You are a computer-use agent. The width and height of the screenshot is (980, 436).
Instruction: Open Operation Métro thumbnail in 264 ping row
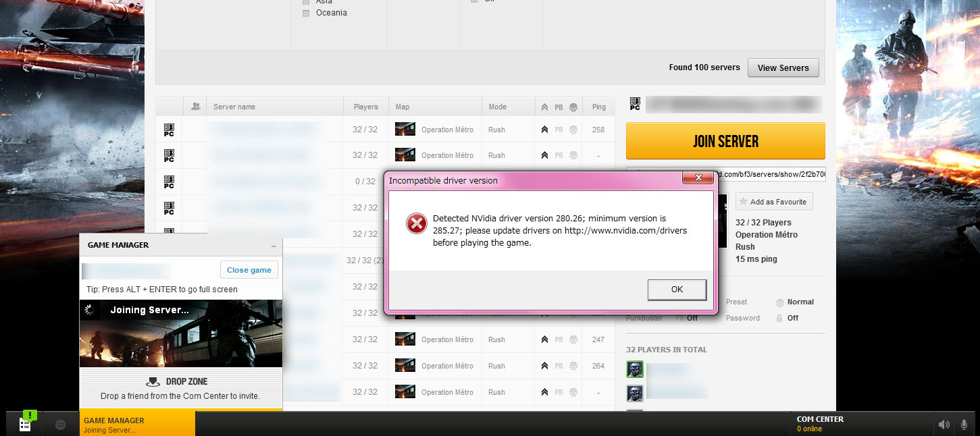pyautogui.click(x=405, y=366)
